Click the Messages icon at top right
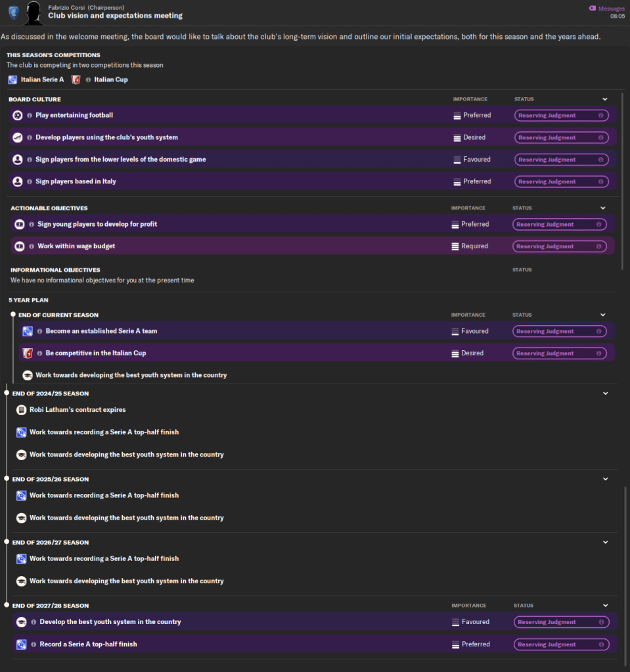The height and width of the screenshot is (672, 630). 593,9
